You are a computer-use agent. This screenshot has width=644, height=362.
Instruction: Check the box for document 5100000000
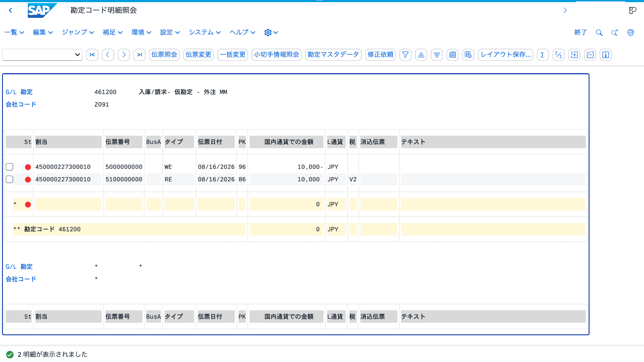click(x=10, y=179)
